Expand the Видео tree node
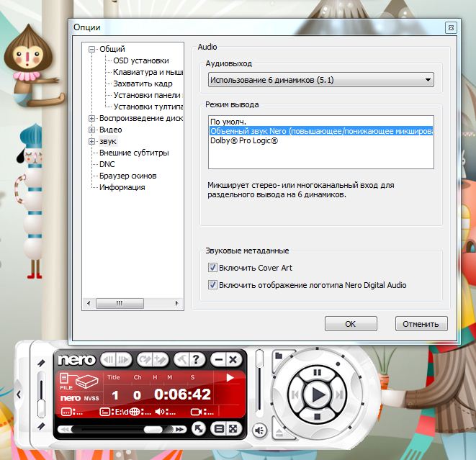476x460 pixels. pos(91,130)
